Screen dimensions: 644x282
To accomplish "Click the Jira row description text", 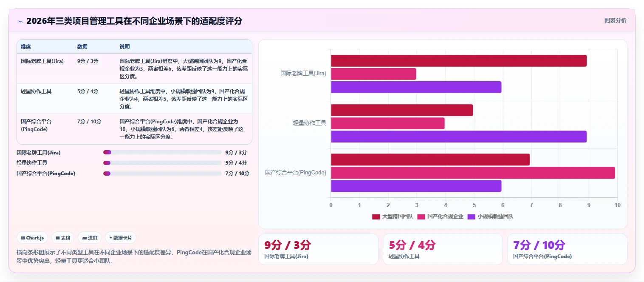I will tap(184, 69).
